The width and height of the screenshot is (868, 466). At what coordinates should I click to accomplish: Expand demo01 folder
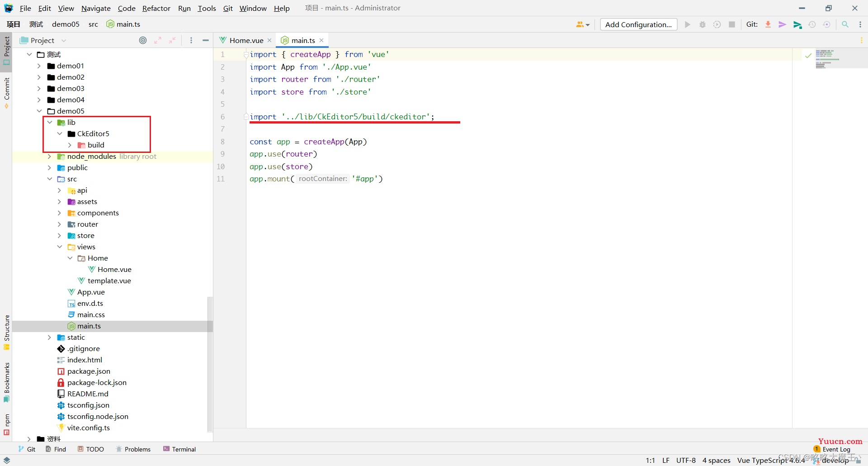pos(39,66)
